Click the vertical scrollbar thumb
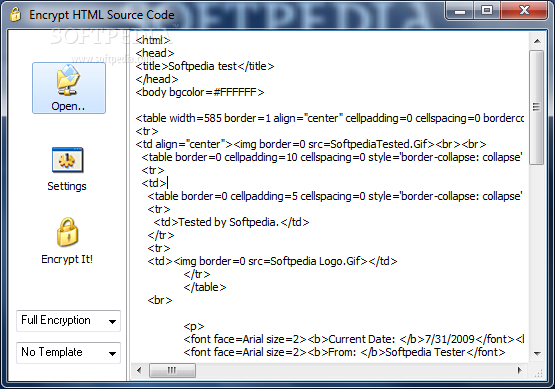 (537, 107)
